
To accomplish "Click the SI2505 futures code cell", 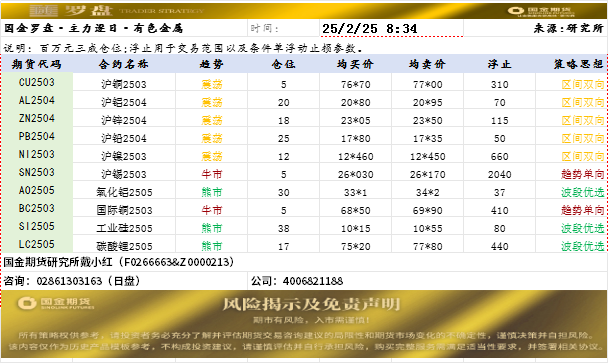I will 37,226.
